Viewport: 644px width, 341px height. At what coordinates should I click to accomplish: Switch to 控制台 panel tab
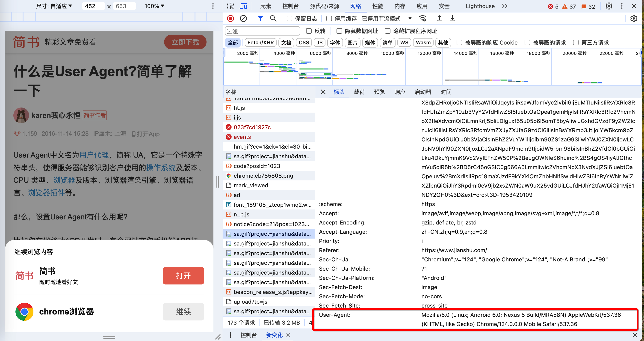tap(290, 6)
